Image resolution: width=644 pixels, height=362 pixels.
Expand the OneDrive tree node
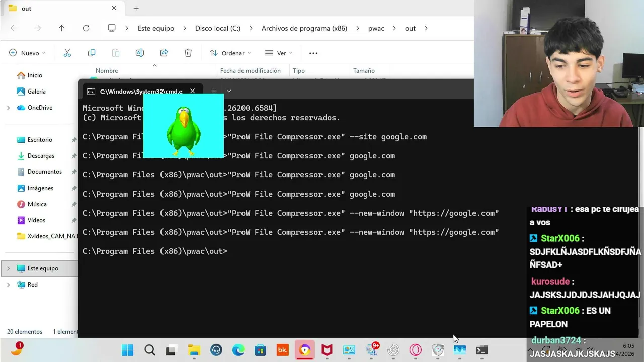(8, 108)
